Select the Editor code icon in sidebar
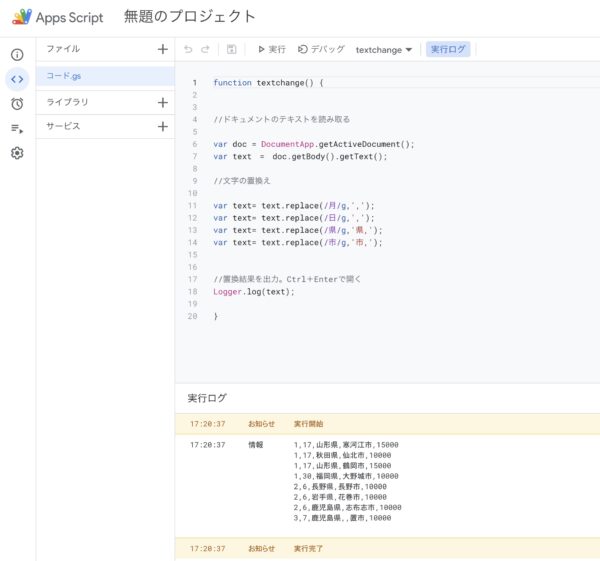 coord(17,79)
